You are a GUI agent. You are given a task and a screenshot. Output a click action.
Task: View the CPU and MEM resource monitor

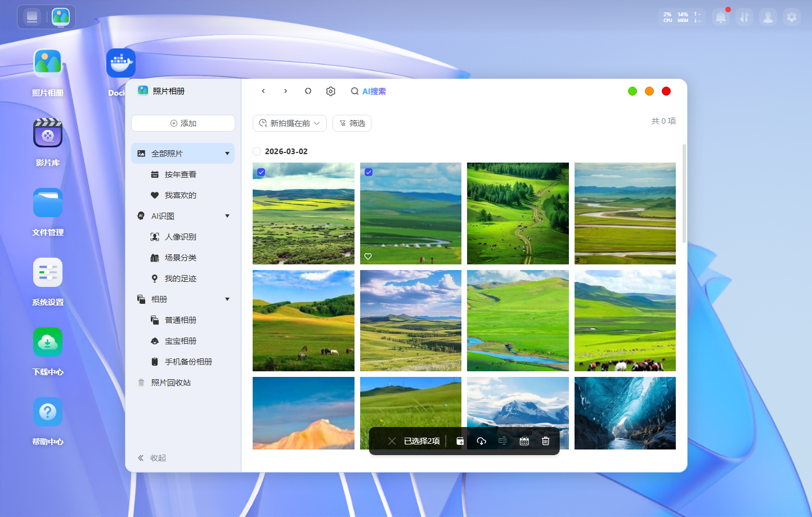tap(682, 17)
